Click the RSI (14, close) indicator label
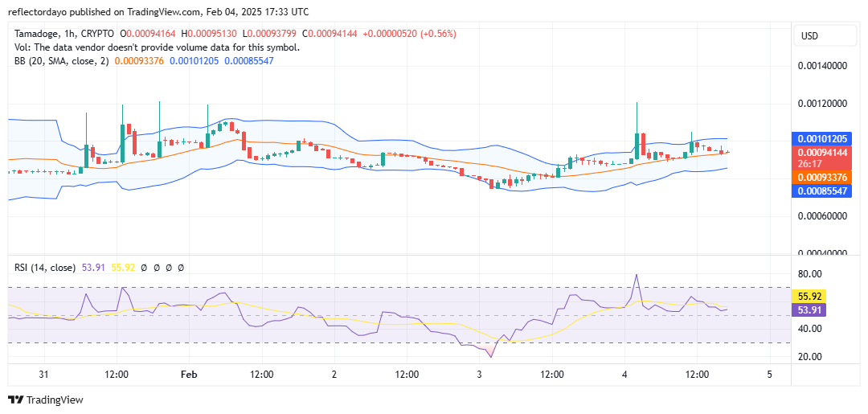868x414 pixels. click(x=45, y=268)
